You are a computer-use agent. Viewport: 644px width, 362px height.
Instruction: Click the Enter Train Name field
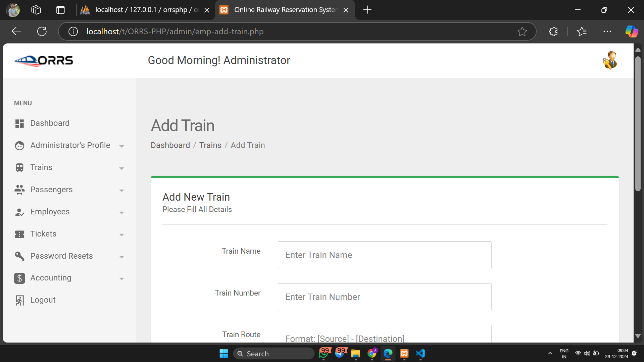click(384, 255)
